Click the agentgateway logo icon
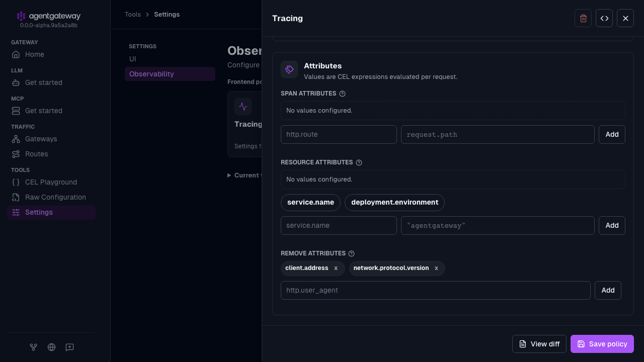 21,16
